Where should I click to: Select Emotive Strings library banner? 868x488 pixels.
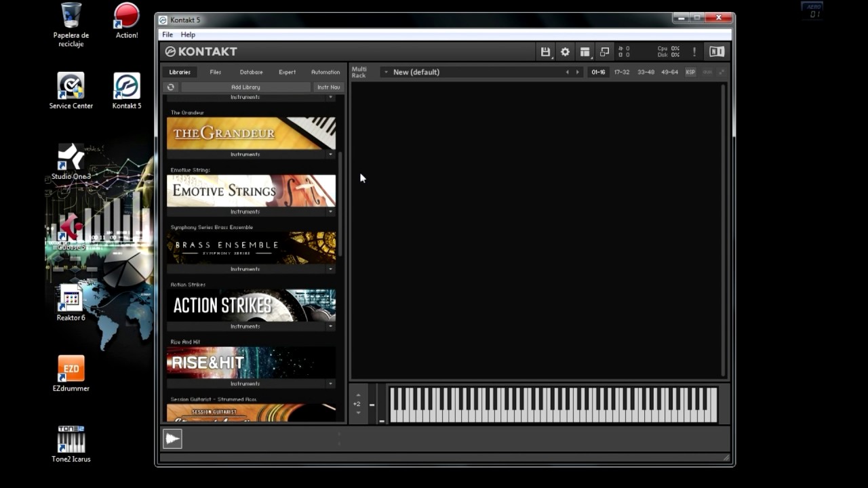(251, 190)
